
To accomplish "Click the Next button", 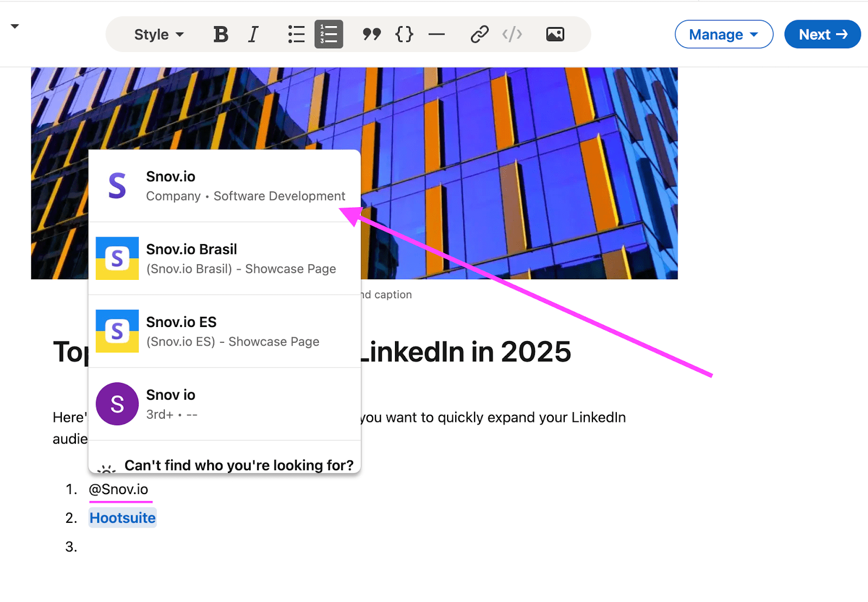I will 822,34.
